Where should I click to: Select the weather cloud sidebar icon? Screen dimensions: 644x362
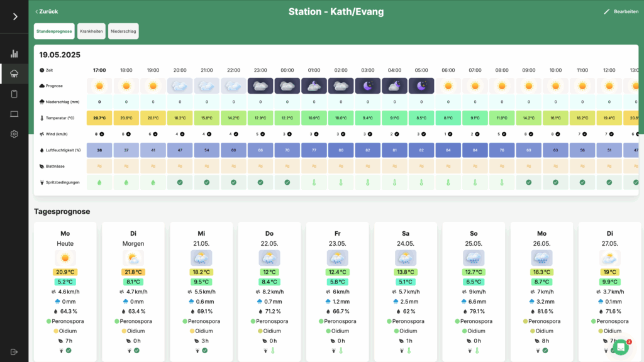click(x=14, y=74)
